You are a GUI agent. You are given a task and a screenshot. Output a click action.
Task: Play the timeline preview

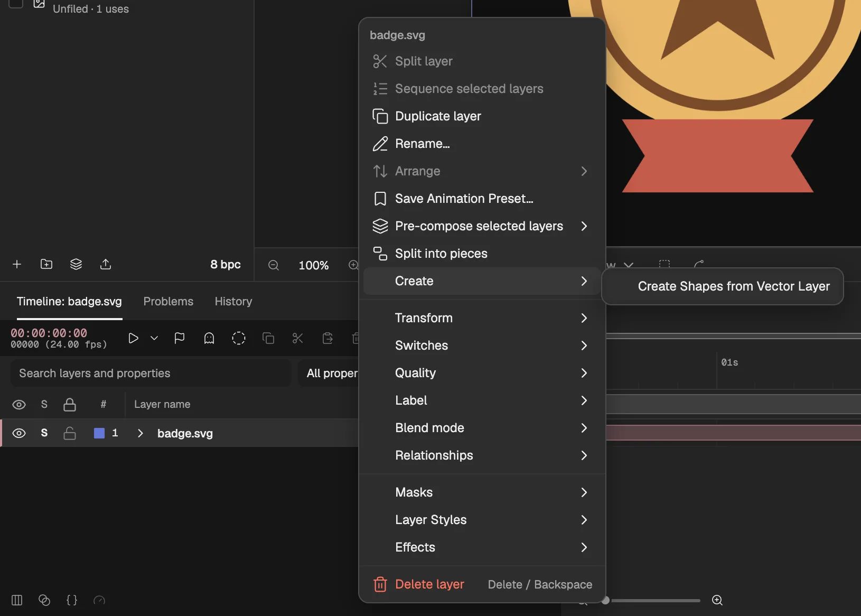[x=133, y=338]
